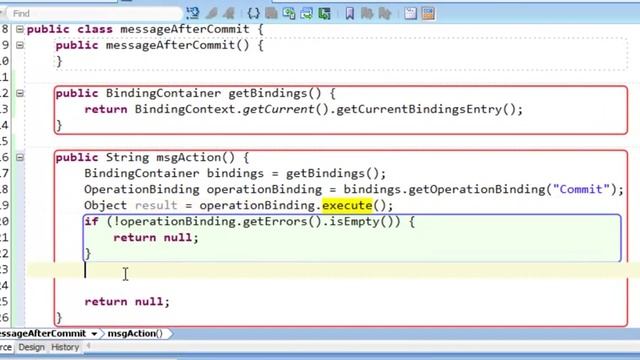Screen dimensions: 640x360
Task: Select msgAction() in the breadcrumb bar
Action: tap(135, 333)
